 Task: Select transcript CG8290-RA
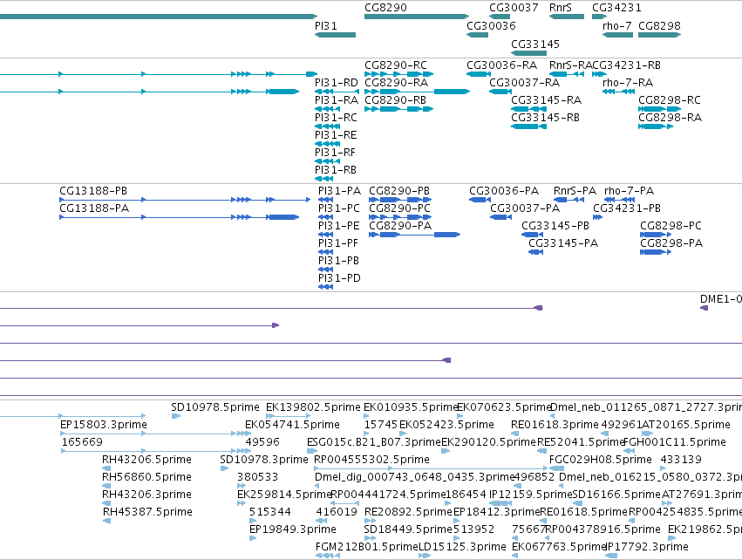tap(417, 92)
